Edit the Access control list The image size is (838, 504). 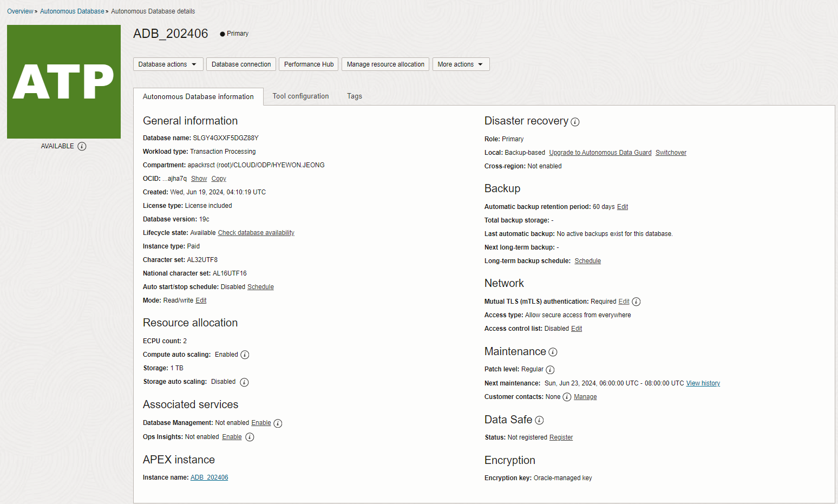577,329
